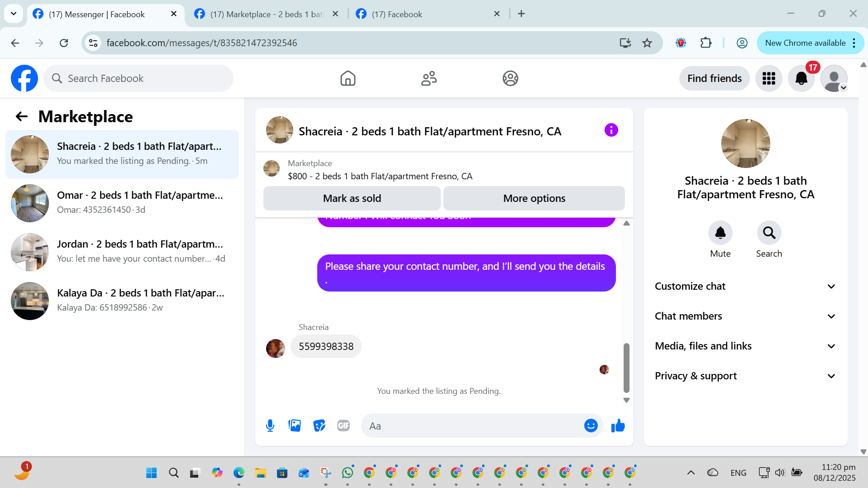Screen dimensions: 868x488
Task: Open the Omar conversation in the list
Action: 122,203
